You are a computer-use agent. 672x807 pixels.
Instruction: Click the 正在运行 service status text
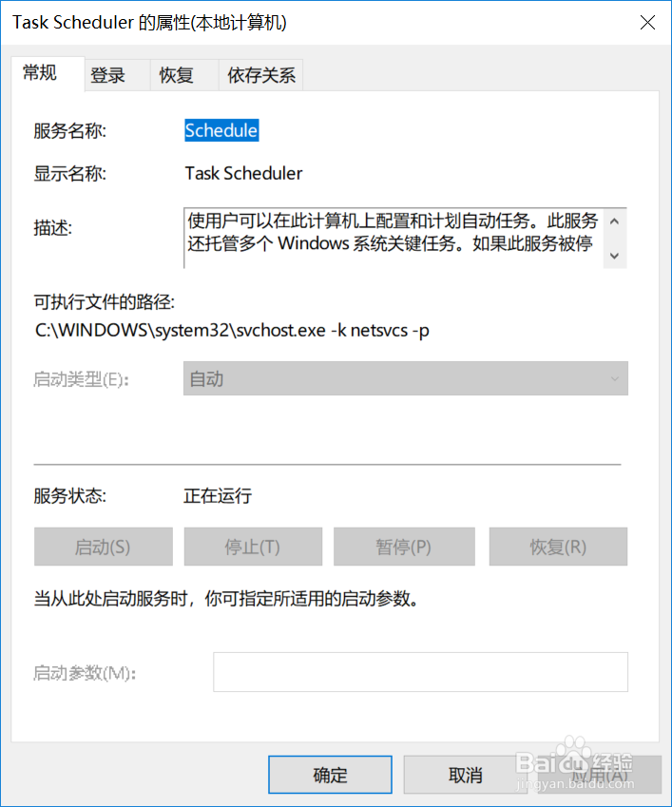(218, 496)
